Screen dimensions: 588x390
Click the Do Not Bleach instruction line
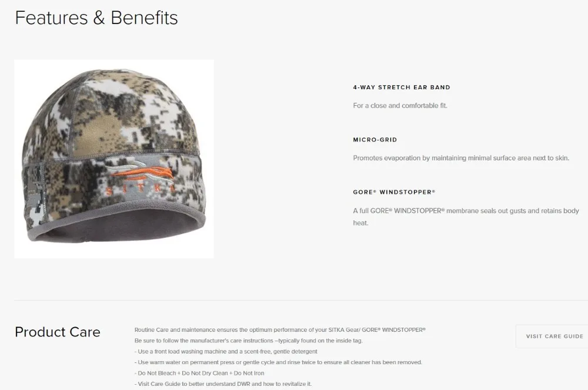point(199,374)
